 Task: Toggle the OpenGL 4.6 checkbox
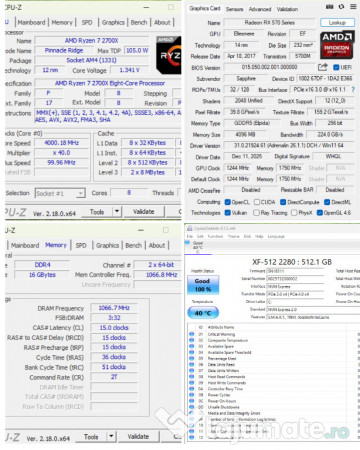[x=320, y=213]
